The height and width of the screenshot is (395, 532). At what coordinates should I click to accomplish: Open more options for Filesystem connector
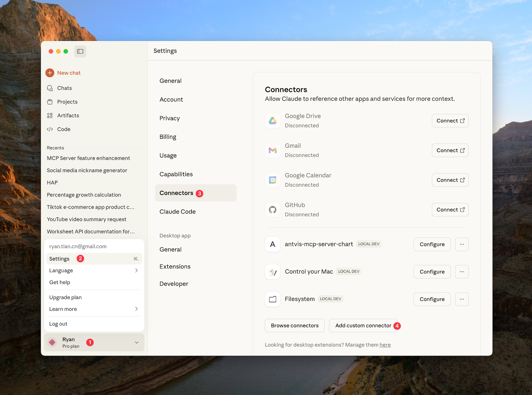tap(462, 299)
